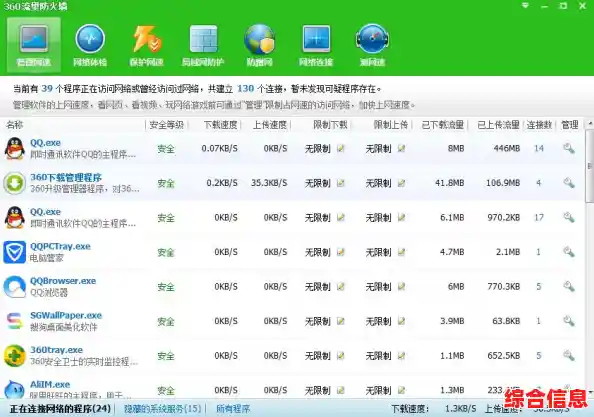The width and height of the screenshot is (594, 417).
Task: Click the scrollbar up arrow beside 管理 header
Action: pos(590,124)
